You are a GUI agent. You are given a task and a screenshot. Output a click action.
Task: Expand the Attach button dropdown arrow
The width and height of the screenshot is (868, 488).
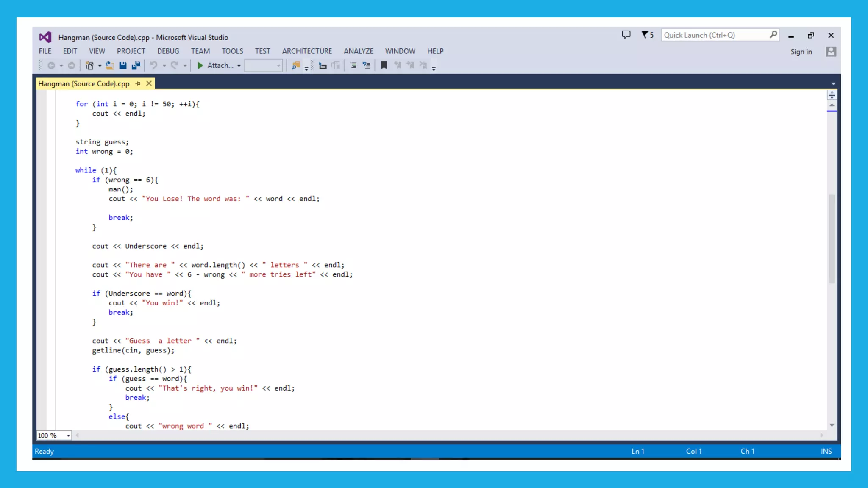(x=239, y=66)
